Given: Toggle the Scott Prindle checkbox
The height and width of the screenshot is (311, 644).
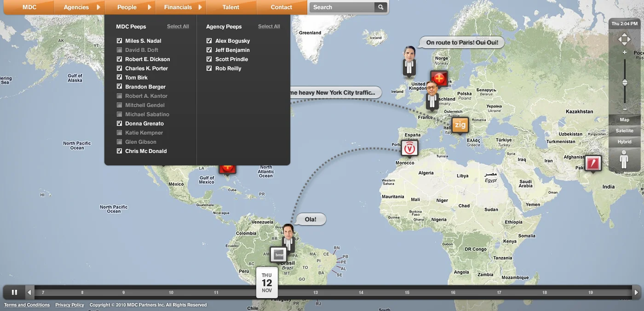Looking at the screenshot, I should point(209,59).
